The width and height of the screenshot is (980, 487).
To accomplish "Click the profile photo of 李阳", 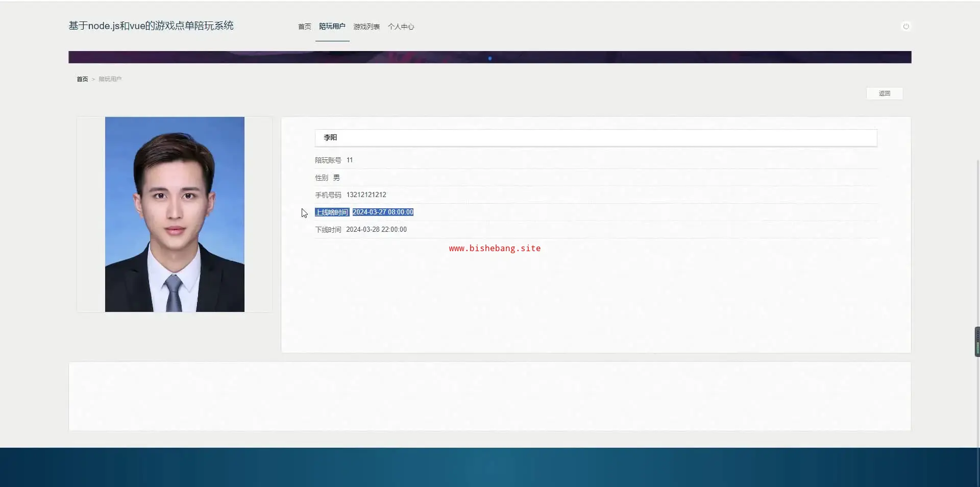I will tap(175, 214).
